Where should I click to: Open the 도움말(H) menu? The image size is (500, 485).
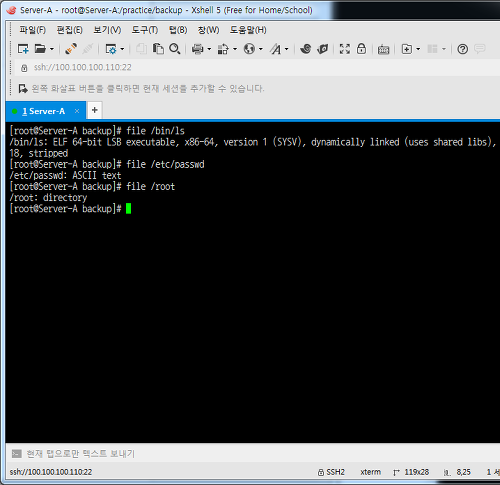pos(248,30)
